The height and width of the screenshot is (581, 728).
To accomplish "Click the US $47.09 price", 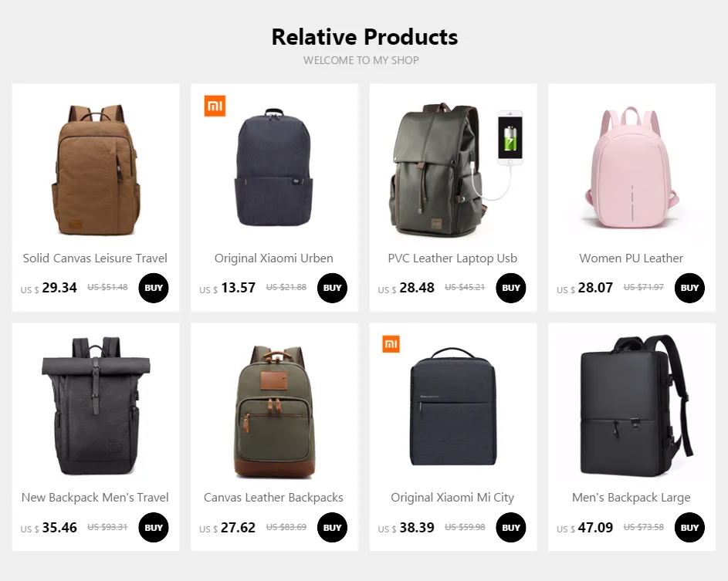I will tap(585, 528).
